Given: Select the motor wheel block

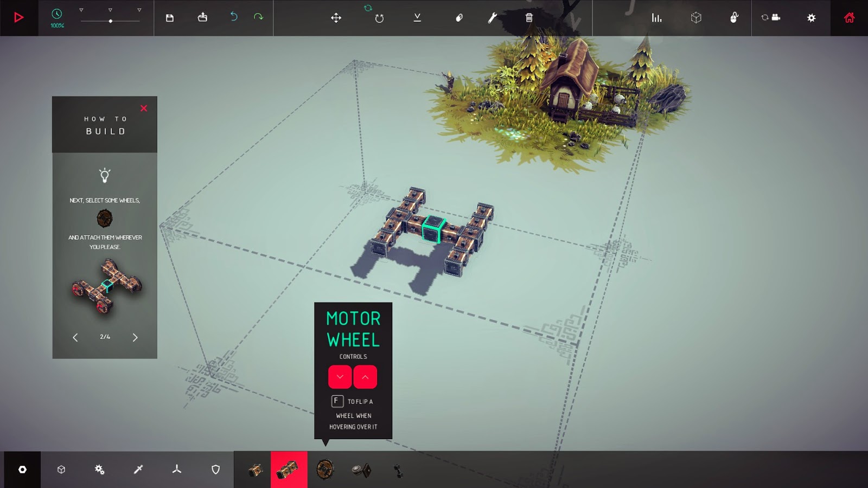Looking at the screenshot, I should [325, 470].
